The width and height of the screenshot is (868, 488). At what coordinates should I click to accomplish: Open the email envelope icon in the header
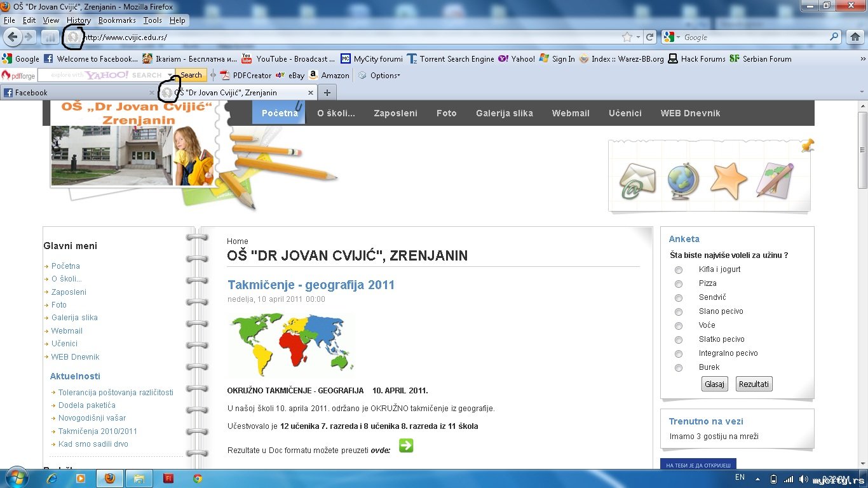pos(637,181)
